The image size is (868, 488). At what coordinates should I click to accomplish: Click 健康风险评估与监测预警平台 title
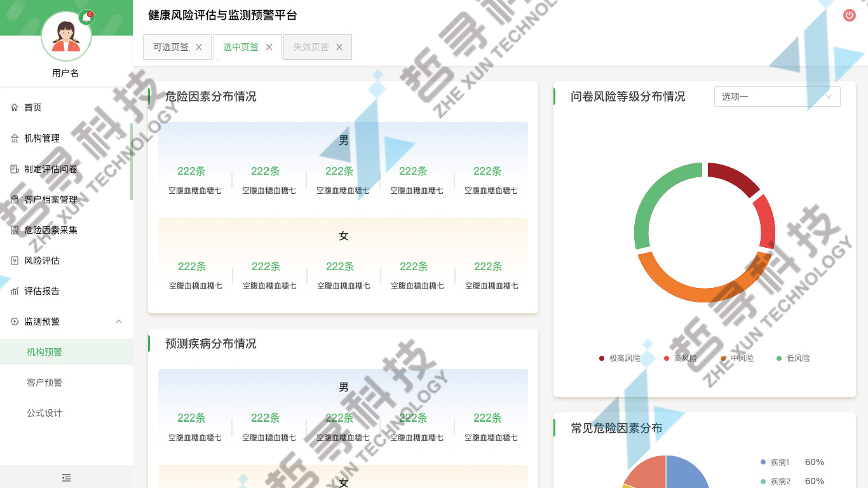point(222,15)
